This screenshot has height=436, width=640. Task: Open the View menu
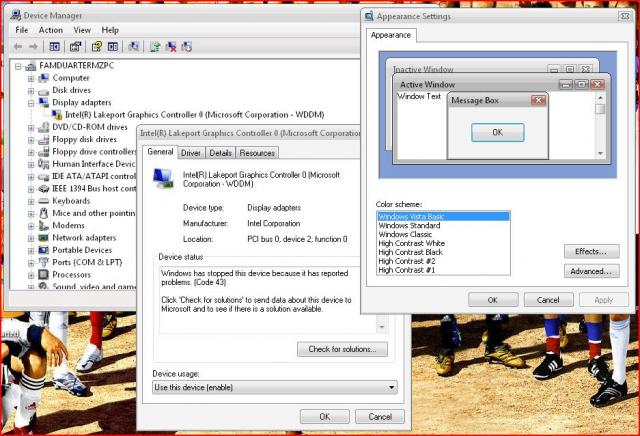[82, 30]
